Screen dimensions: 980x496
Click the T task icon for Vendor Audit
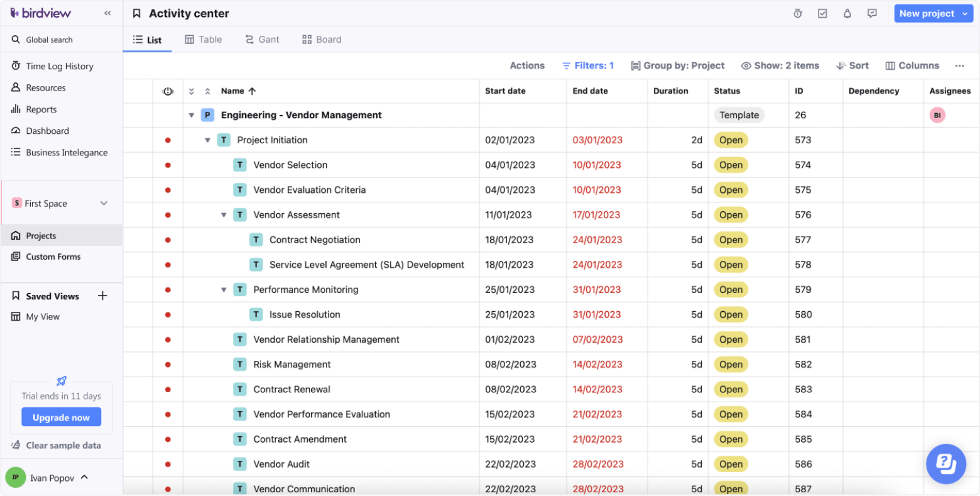pos(239,464)
